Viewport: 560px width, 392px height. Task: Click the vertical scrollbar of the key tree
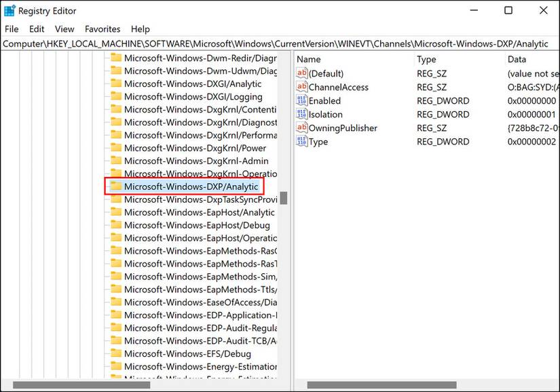point(284,197)
